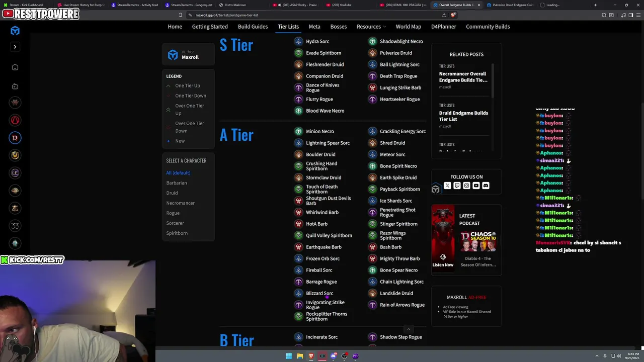Screen dimensions: 644x362
Task: Filter tier list by Barbarian
Action: (177, 183)
